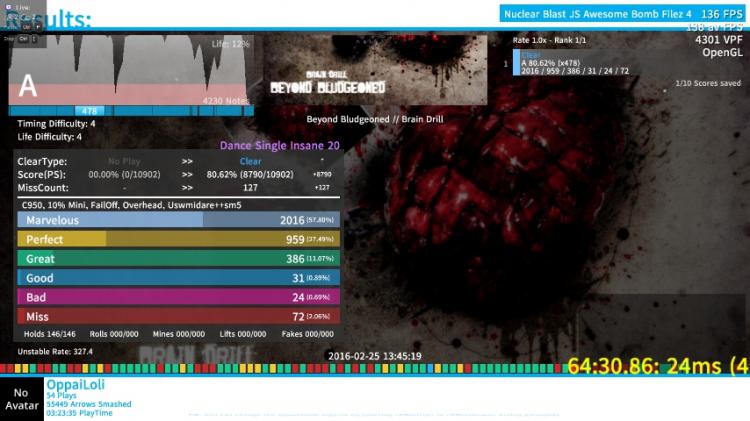Click the A grade letter on life graph
Screen dimensions: 750x421
[x=28, y=86]
